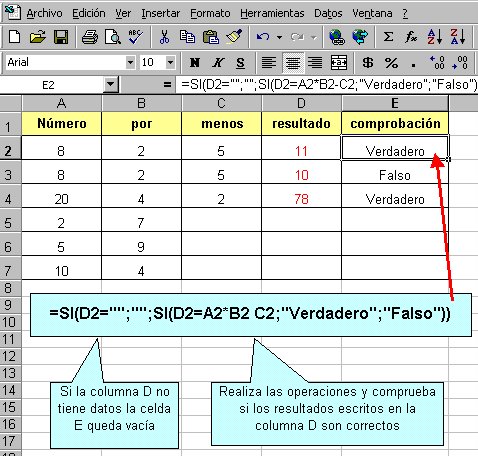Screen dimensions: 478x456
Task: Click the AutoSum sigma icon
Action: [388, 37]
